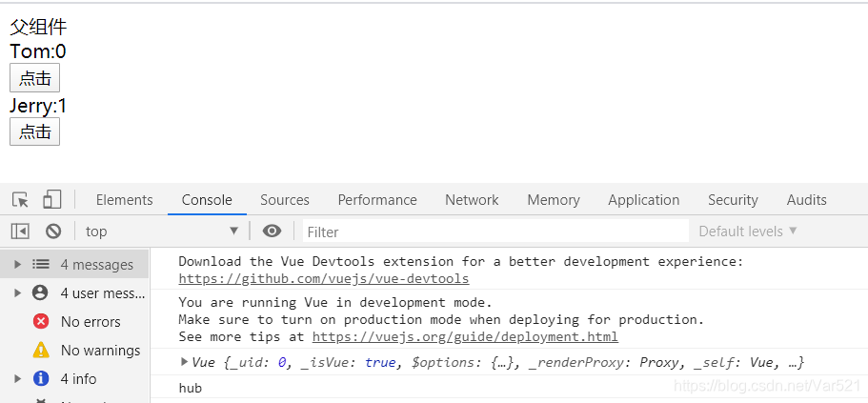The width and height of the screenshot is (868, 403).
Task: Switch to the Elements tab
Action: (125, 200)
